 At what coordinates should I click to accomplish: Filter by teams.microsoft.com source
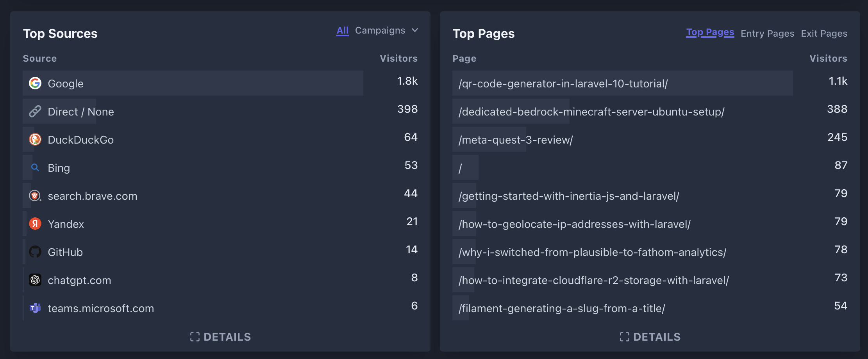101,308
